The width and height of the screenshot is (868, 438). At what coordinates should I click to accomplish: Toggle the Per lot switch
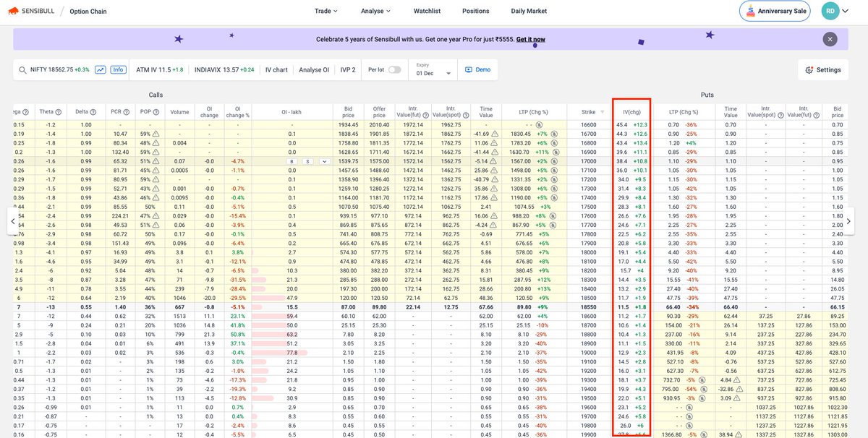[395, 70]
